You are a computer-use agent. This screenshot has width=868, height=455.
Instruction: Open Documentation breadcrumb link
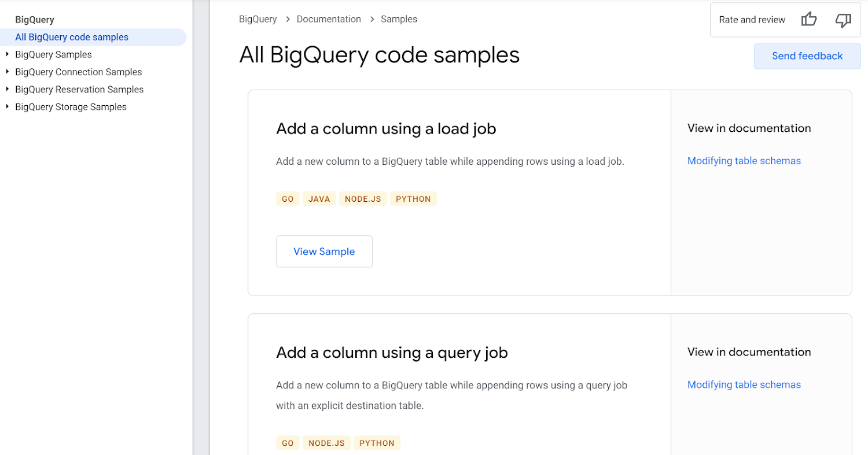click(329, 19)
